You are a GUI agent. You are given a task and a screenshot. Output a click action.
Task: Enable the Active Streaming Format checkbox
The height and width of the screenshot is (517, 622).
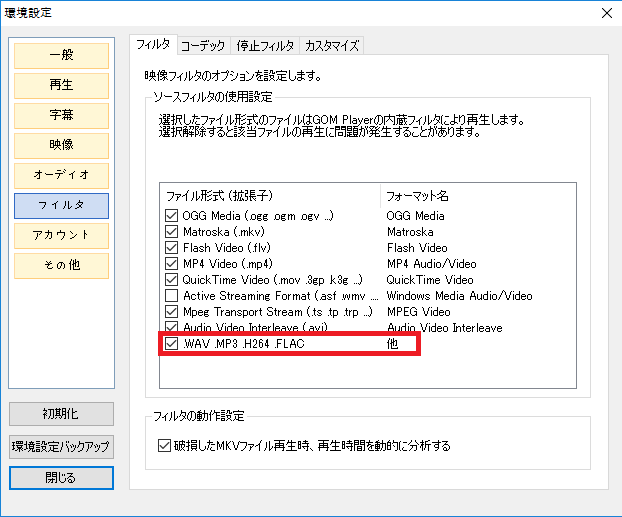172,296
